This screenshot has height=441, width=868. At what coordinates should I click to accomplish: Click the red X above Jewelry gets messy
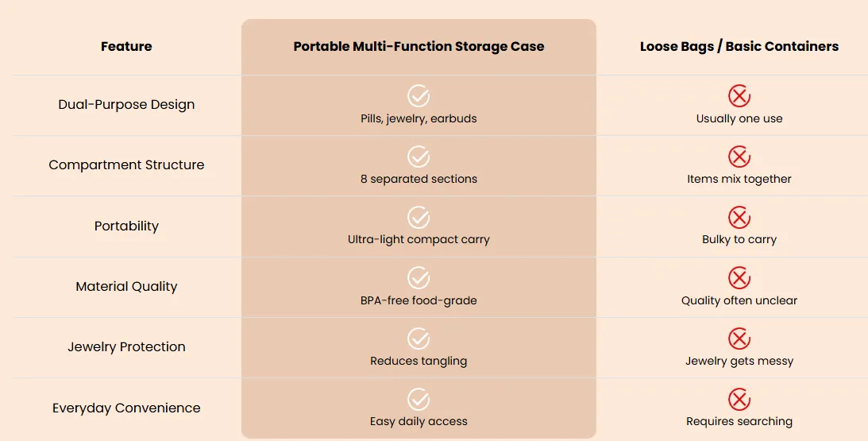pyautogui.click(x=739, y=338)
